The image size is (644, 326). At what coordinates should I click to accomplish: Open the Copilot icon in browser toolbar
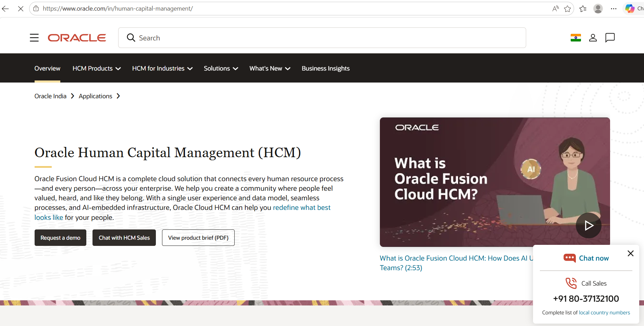pos(630,9)
